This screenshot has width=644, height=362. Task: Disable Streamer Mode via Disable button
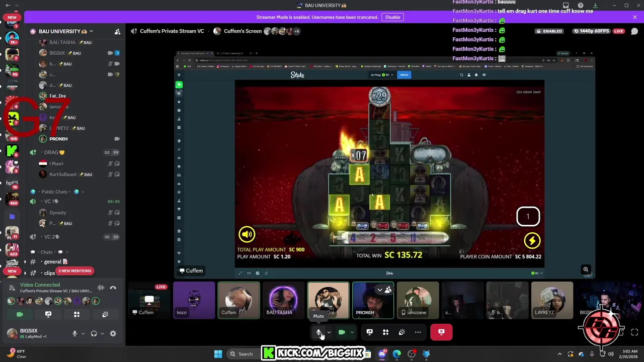point(392,17)
